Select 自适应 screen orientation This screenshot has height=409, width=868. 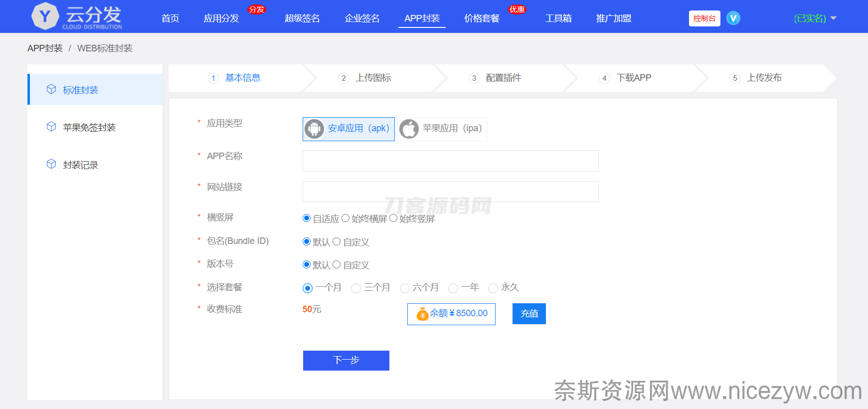pos(307,218)
